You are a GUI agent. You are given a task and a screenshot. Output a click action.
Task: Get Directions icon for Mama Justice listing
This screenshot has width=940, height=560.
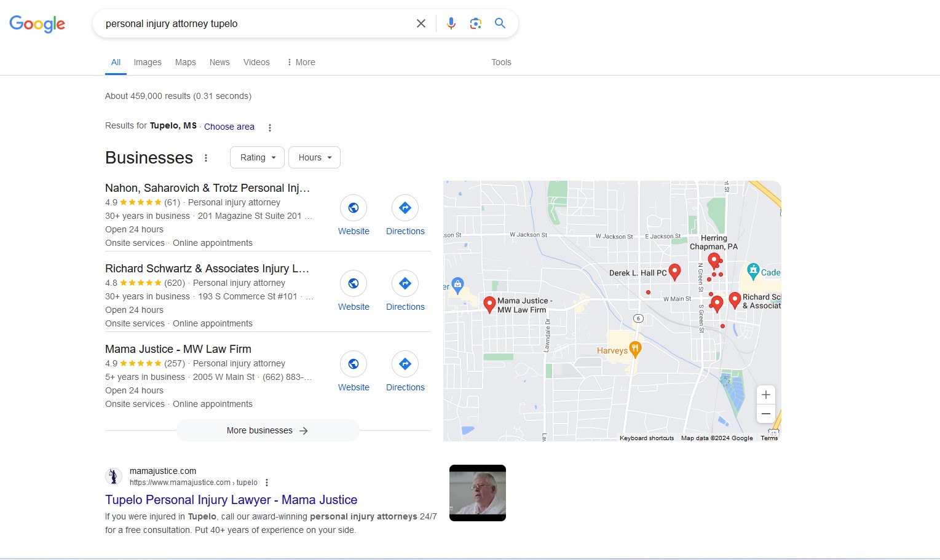(x=405, y=364)
